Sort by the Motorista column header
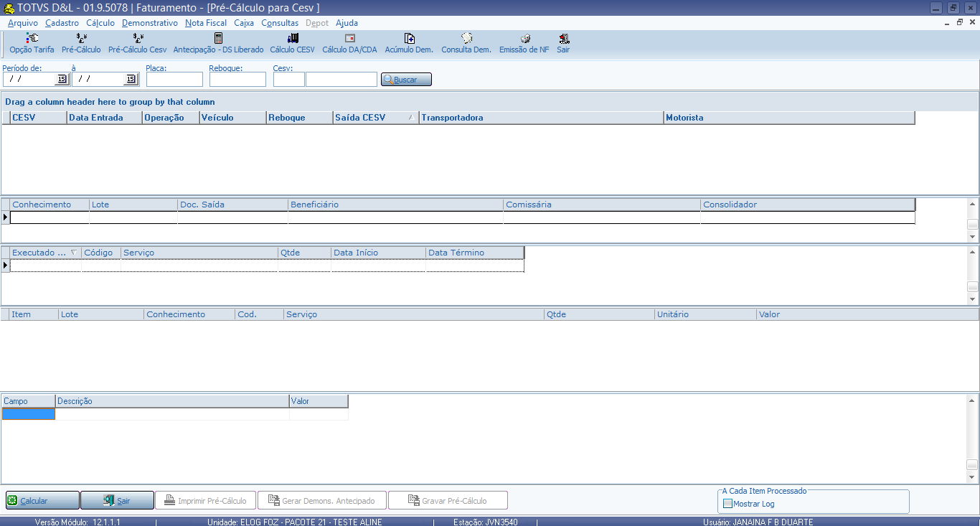This screenshot has width=980, height=526. (789, 118)
